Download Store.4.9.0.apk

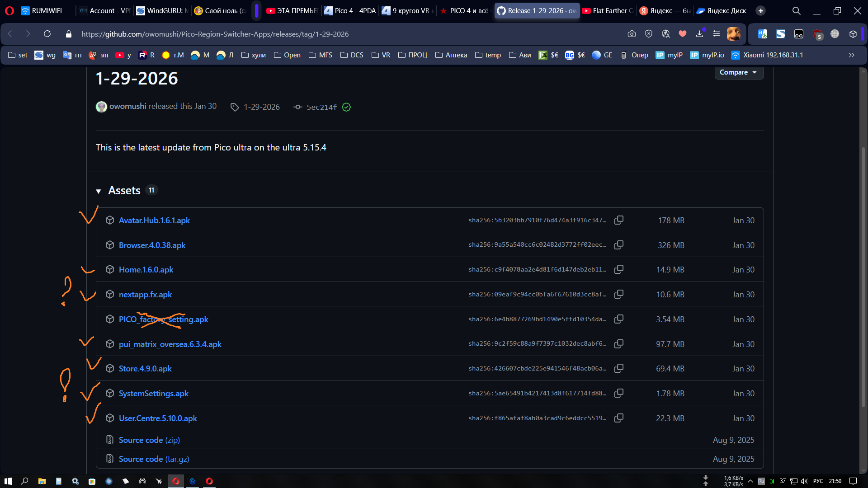coord(145,369)
